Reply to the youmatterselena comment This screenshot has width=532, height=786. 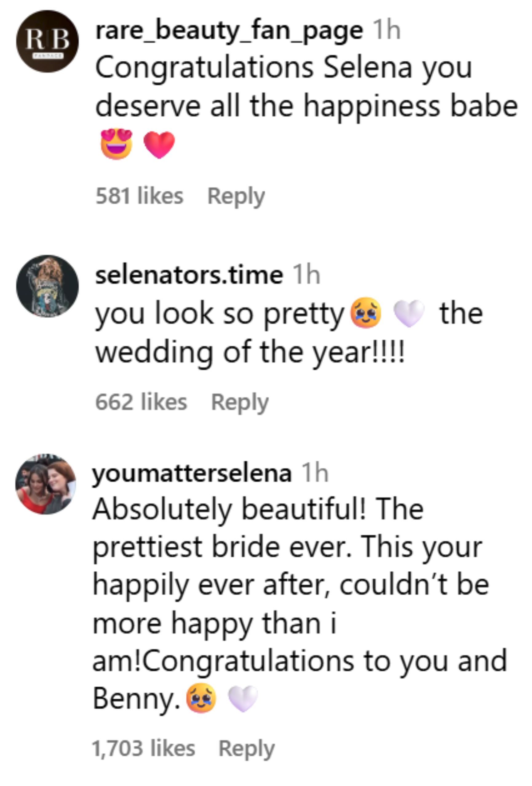point(247,748)
